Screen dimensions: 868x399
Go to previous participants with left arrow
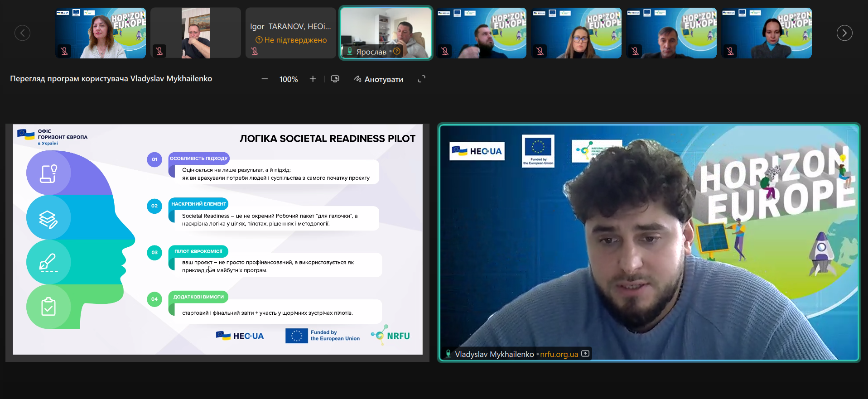coord(22,33)
